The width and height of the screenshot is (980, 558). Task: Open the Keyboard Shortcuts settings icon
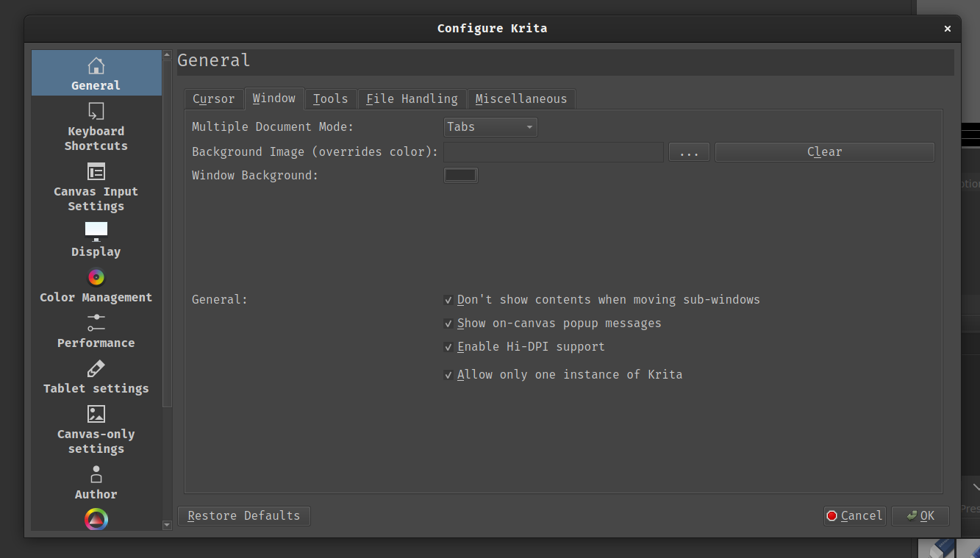(x=96, y=111)
